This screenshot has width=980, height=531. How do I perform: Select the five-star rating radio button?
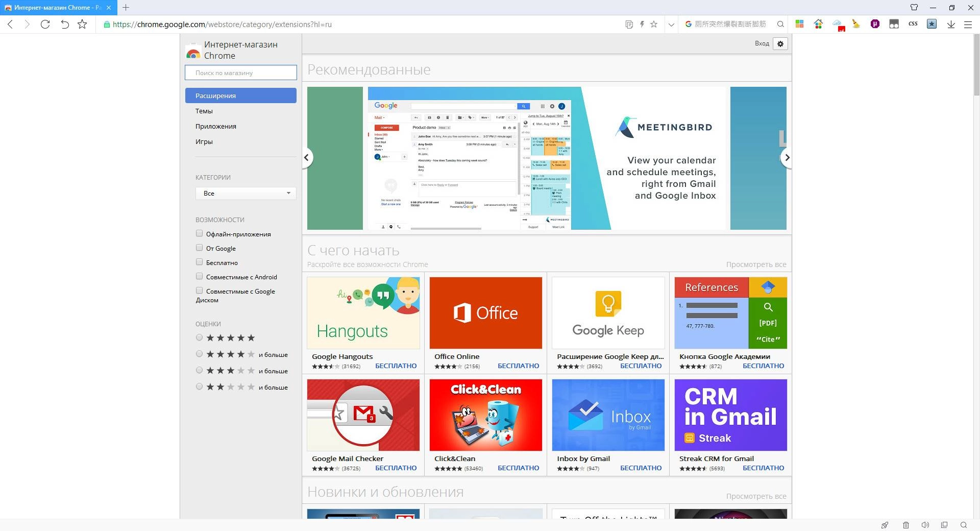tap(199, 337)
